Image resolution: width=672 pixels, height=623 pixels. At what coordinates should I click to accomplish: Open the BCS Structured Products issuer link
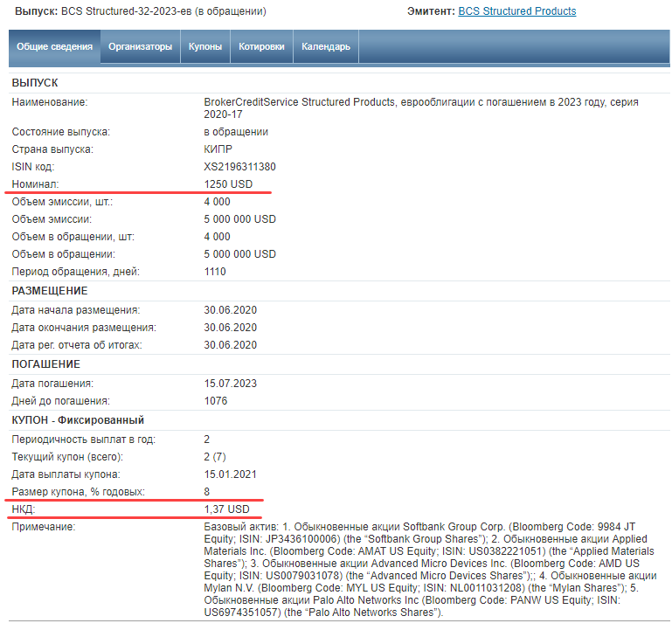(516, 11)
